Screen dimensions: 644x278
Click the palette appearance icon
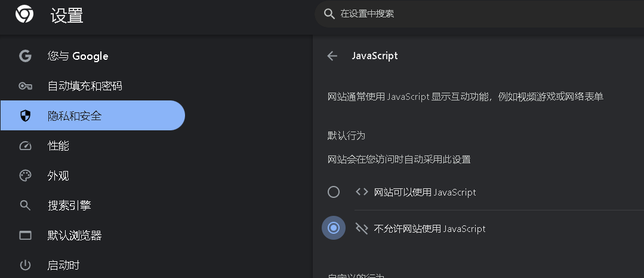[x=26, y=176]
